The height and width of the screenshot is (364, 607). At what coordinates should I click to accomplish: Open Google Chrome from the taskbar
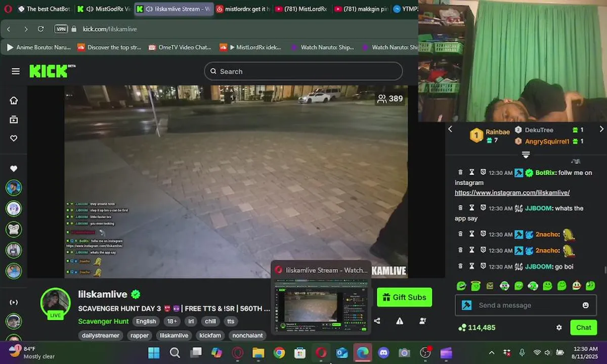click(x=279, y=353)
